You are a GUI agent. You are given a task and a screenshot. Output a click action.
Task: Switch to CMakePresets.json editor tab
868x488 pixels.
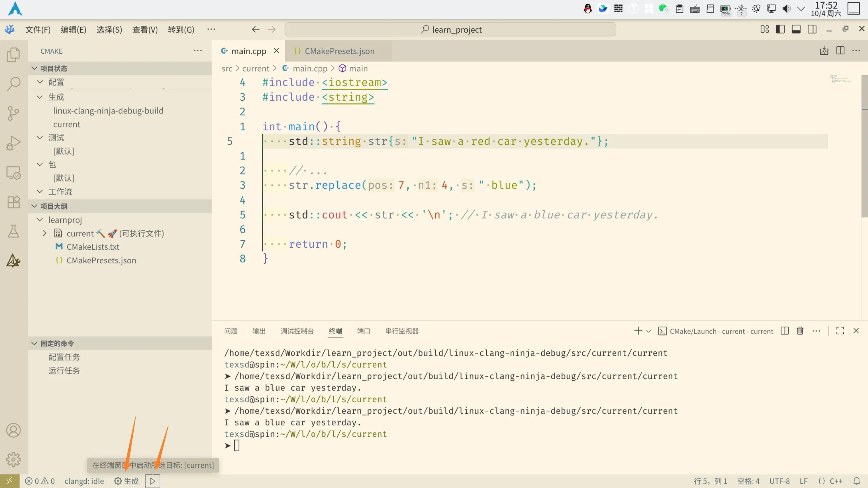[x=339, y=51]
